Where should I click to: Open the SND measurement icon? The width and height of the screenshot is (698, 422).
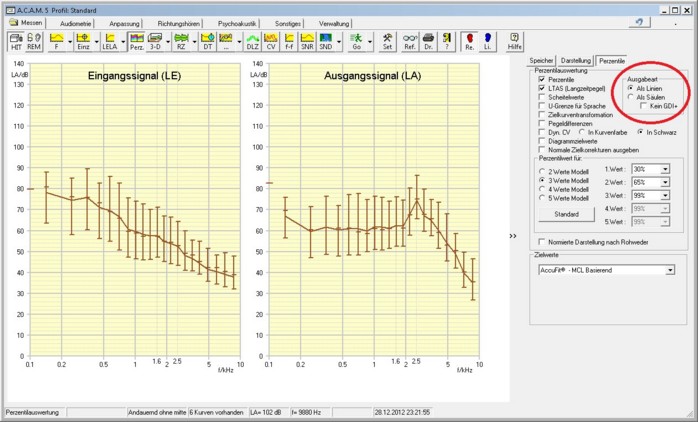325,41
